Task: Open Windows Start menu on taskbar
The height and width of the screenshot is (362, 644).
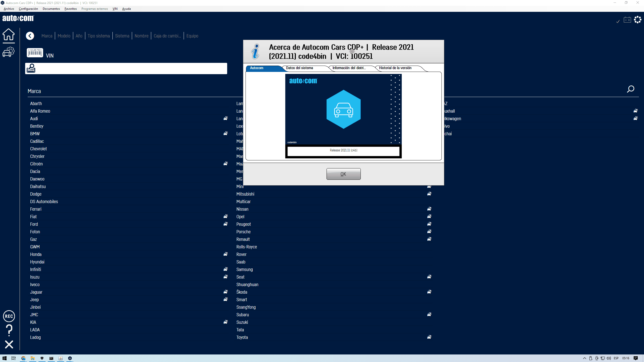Action: click(x=4, y=358)
